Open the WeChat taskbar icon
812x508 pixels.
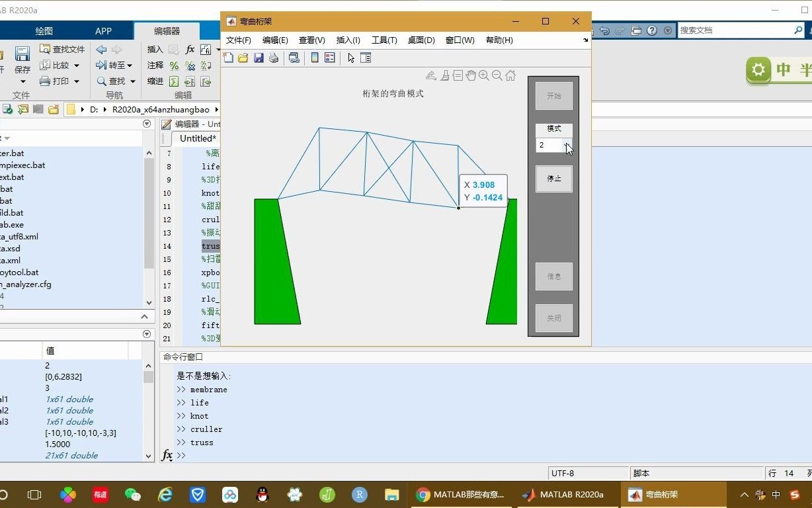133,494
